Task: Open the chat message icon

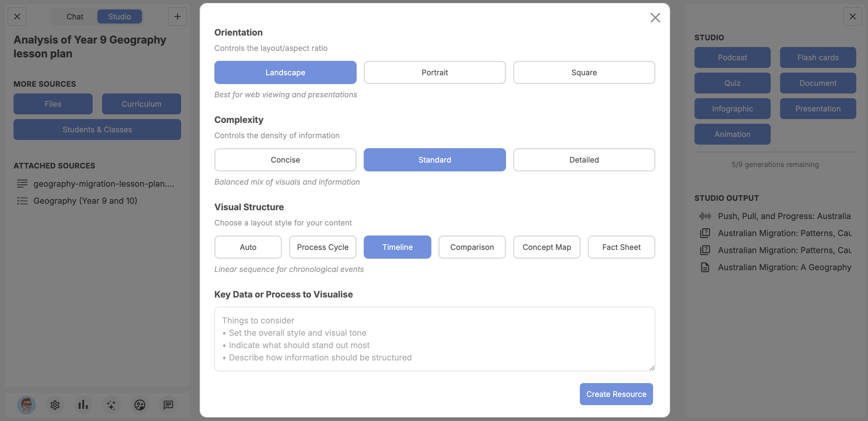Action: click(168, 405)
